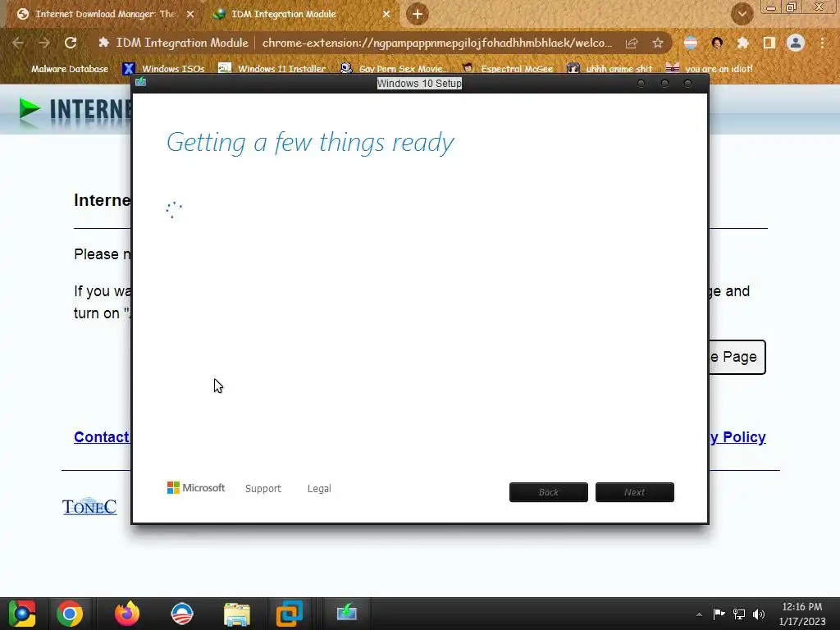Open a new browser tab
This screenshot has width=840, height=630.
418,14
